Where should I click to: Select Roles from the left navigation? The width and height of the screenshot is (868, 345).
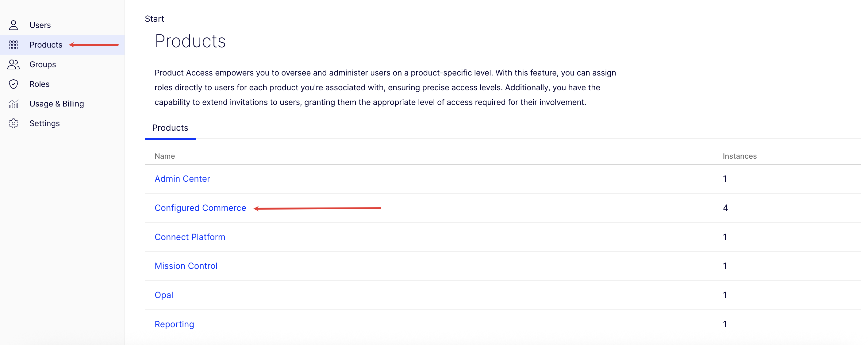(40, 84)
